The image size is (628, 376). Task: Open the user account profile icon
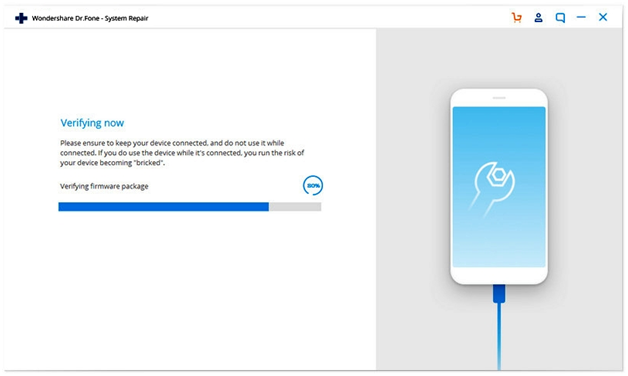[538, 18]
